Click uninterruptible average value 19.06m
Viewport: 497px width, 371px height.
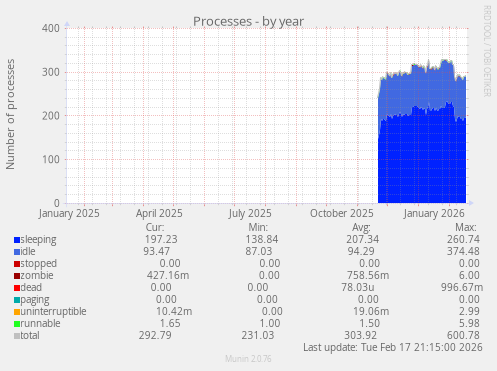point(371,311)
